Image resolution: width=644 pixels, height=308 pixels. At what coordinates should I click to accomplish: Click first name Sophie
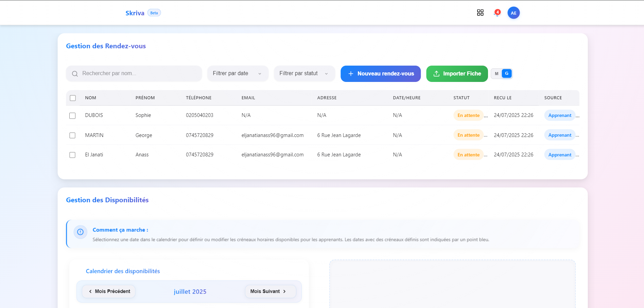pyautogui.click(x=143, y=115)
